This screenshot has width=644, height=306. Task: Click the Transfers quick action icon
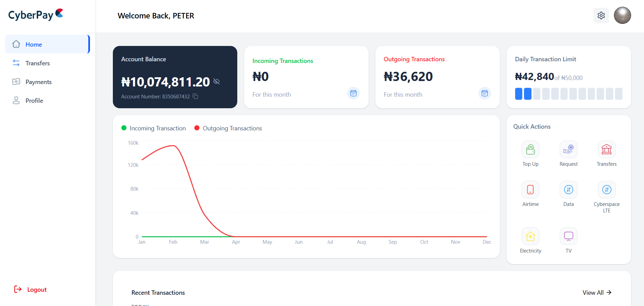coord(606,150)
